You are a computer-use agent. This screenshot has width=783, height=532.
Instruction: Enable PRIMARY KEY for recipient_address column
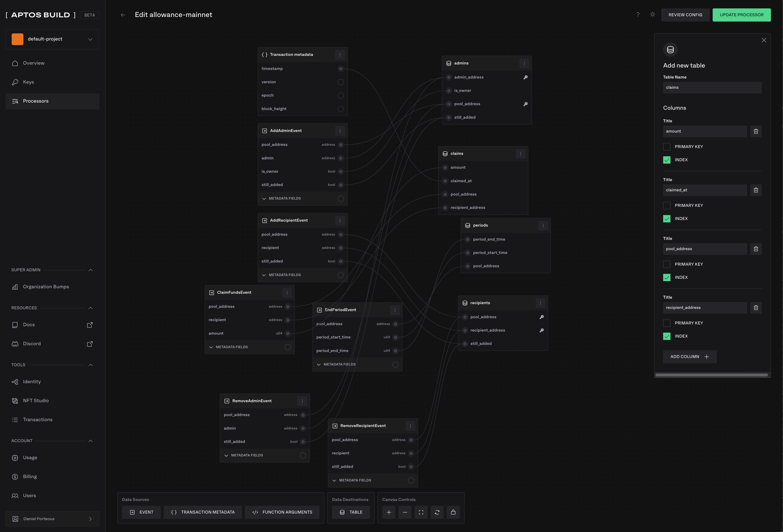[667, 323]
